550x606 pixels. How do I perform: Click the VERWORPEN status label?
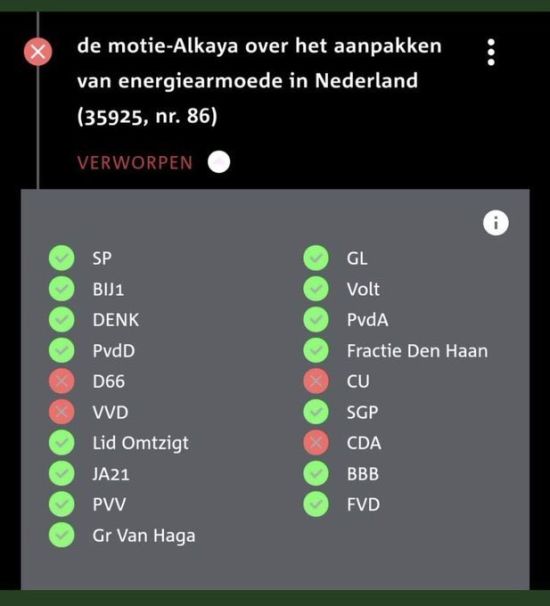pyautogui.click(x=135, y=163)
